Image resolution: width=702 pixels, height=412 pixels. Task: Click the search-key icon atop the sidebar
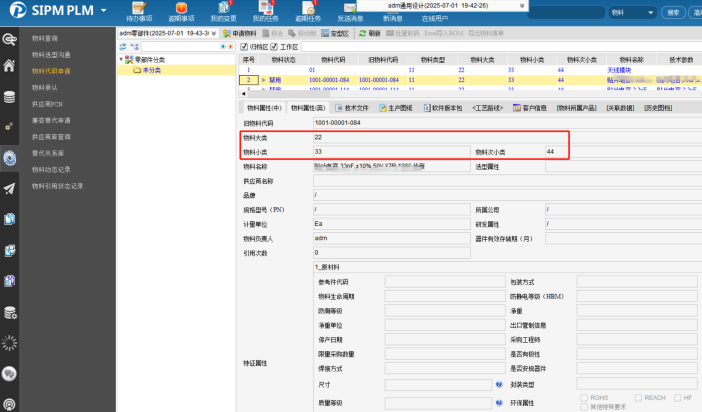tap(9, 39)
